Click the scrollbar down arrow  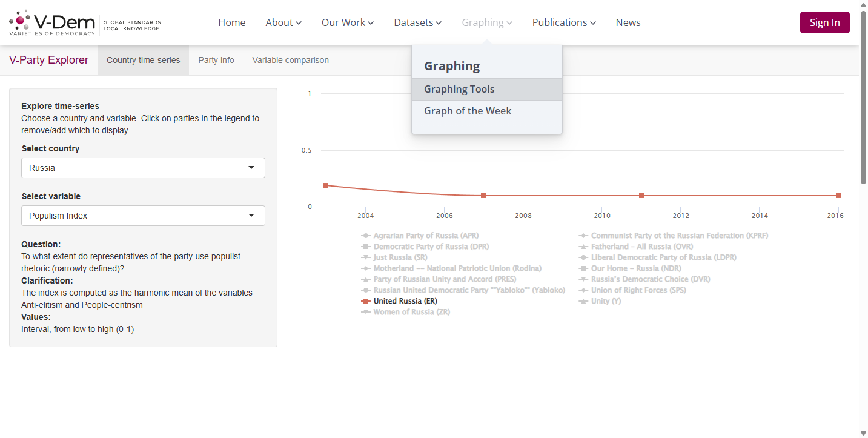pyautogui.click(x=863, y=433)
